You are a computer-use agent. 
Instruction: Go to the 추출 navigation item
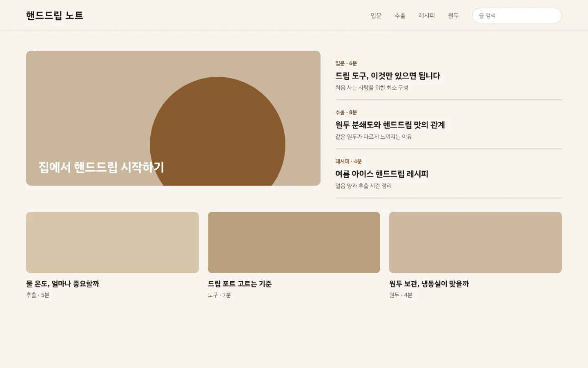(400, 16)
